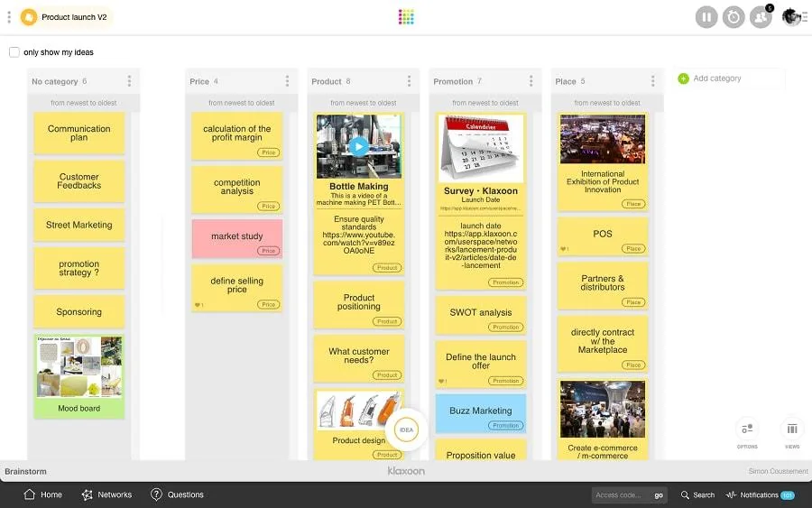Click Product tag on Product positioning card
Viewport: 812px width, 508px height.
(x=387, y=321)
